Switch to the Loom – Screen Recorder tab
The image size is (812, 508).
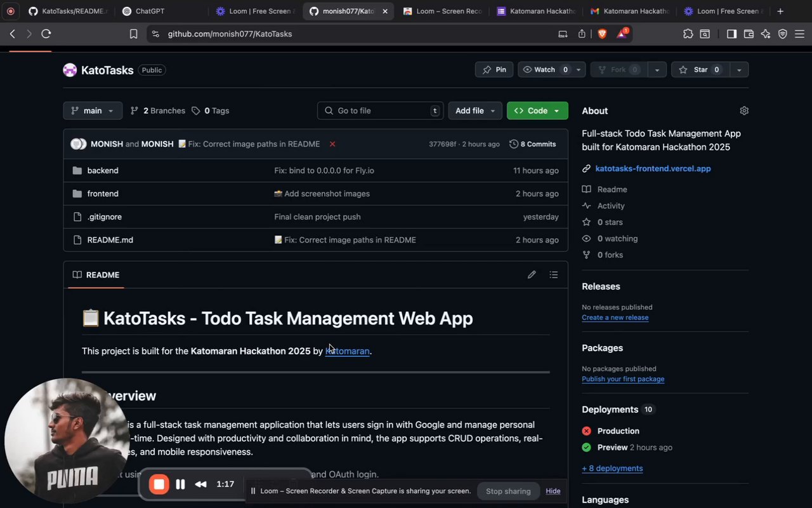(443, 11)
